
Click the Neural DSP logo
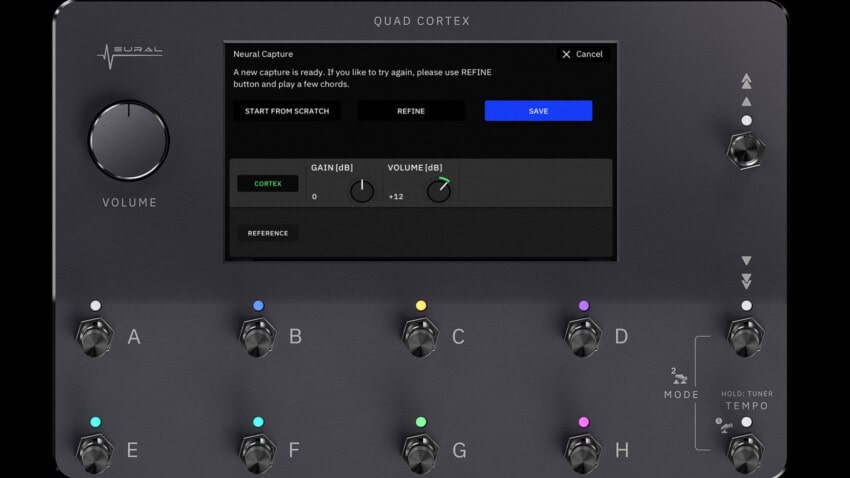(x=130, y=56)
